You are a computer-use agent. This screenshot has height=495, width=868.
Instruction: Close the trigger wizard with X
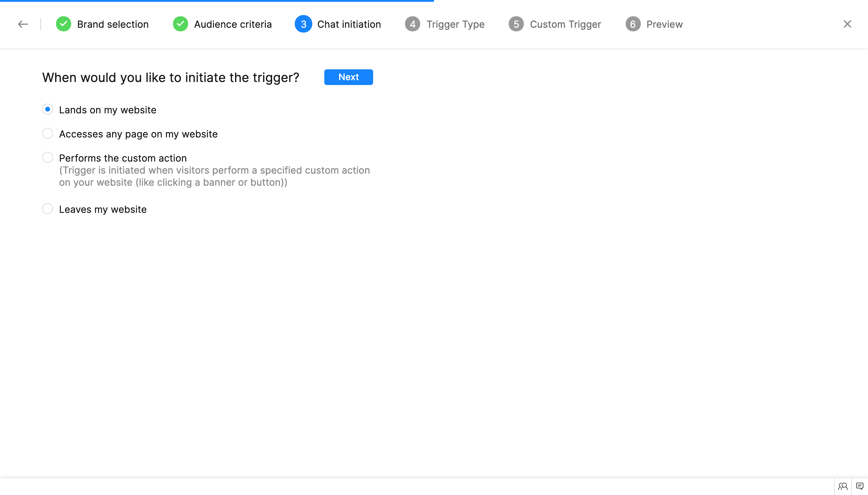[x=847, y=24]
